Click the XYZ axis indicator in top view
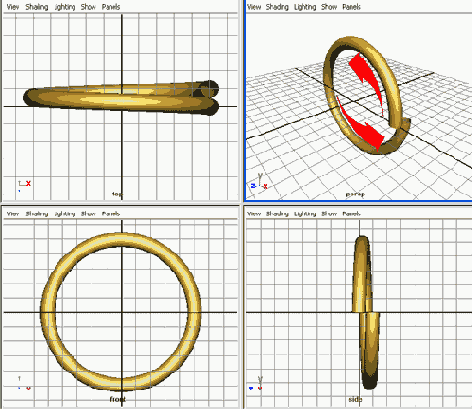Image resolution: width=472 pixels, height=409 pixels. pos(24,185)
